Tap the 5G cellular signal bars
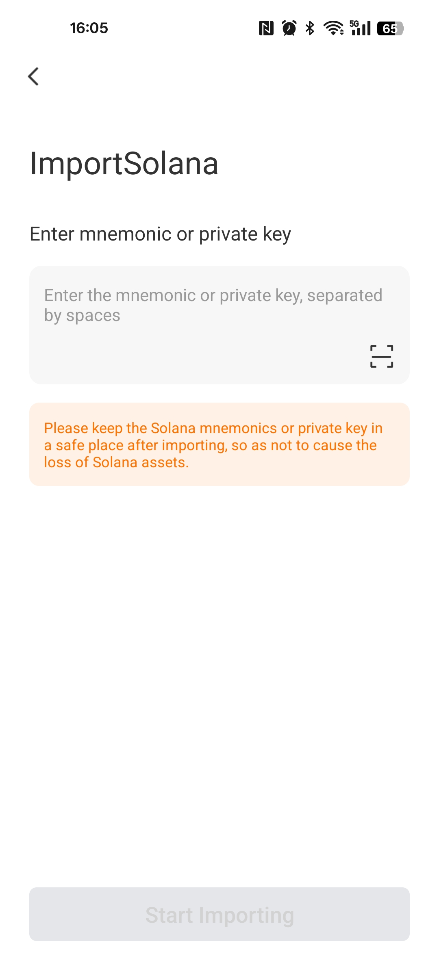The width and height of the screenshot is (439, 980). coord(361,28)
